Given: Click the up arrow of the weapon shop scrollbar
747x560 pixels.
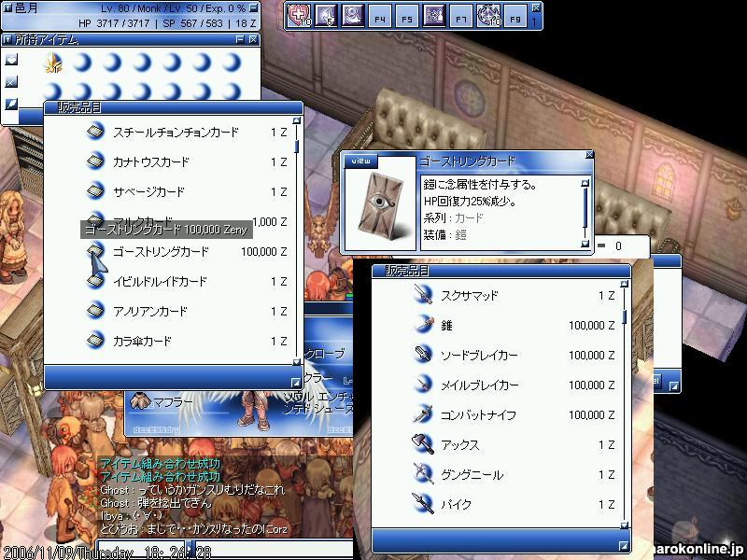Looking at the screenshot, I should [624, 285].
